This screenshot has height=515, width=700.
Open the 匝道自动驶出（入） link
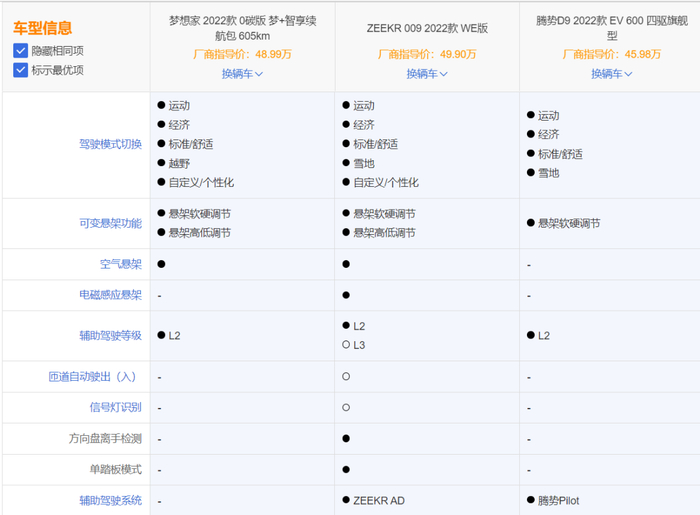pos(92,377)
